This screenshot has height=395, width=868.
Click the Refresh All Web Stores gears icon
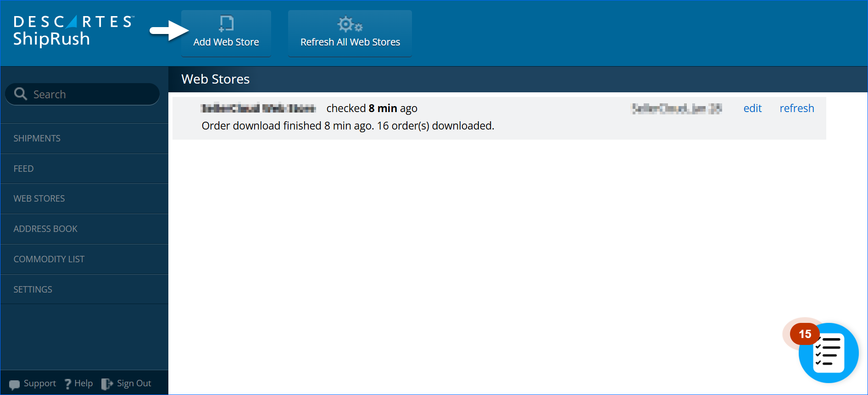point(350,24)
